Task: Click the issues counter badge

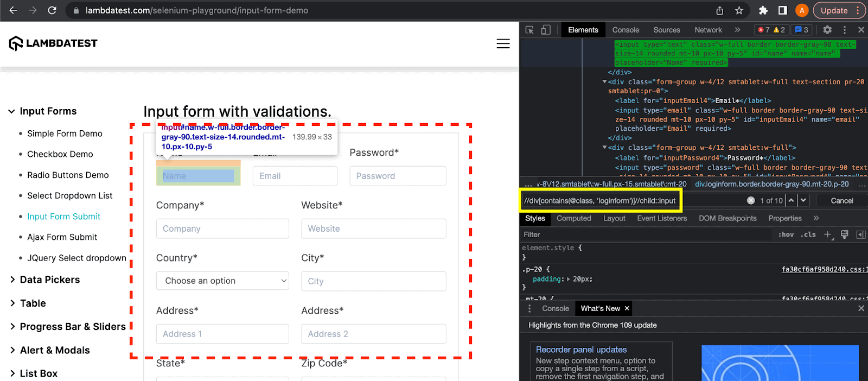Action: pos(802,30)
